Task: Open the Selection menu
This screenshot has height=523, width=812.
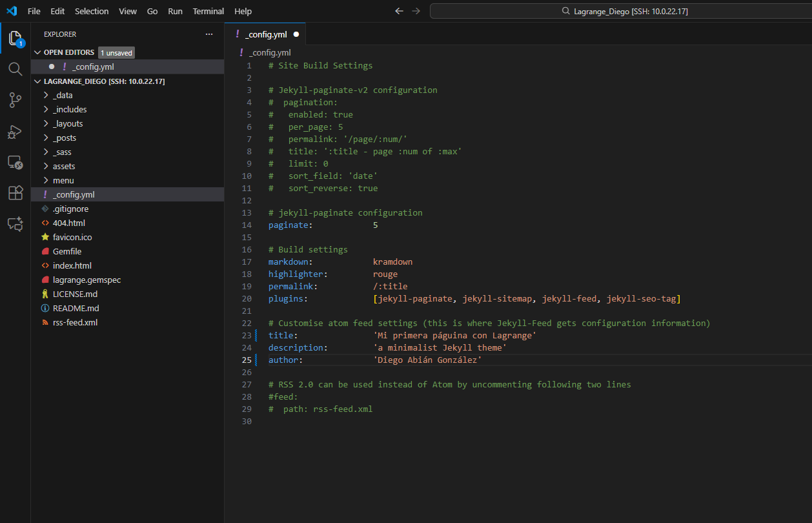Action: click(x=92, y=11)
